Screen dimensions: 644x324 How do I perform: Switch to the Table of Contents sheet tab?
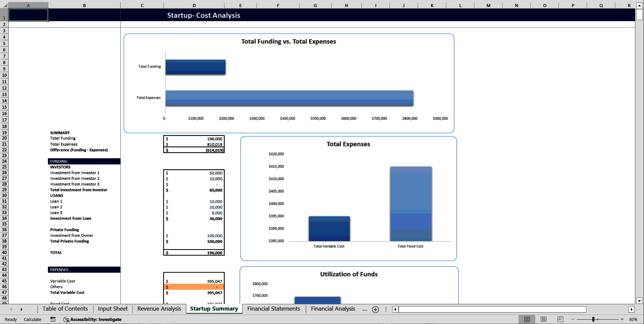pyautogui.click(x=64, y=309)
